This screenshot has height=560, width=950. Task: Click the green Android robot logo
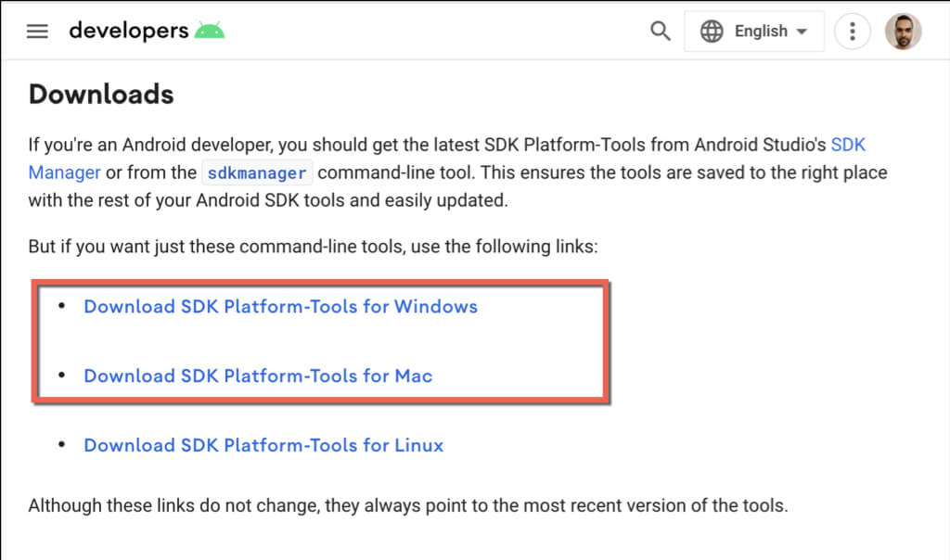coord(210,32)
